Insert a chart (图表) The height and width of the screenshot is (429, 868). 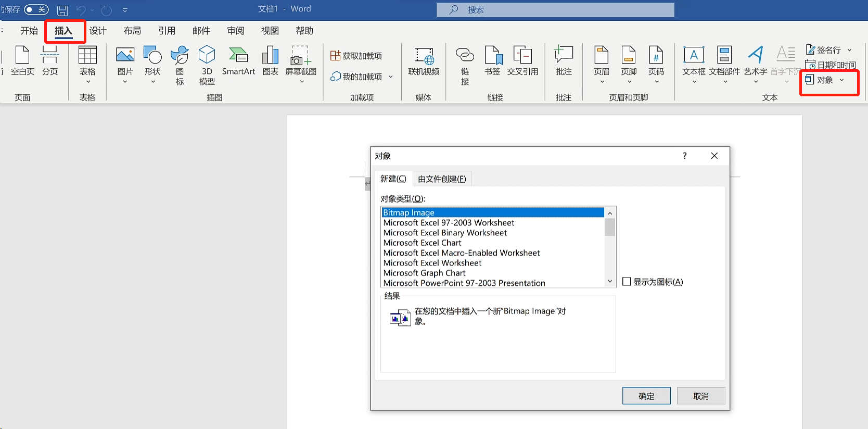click(x=270, y=61)
